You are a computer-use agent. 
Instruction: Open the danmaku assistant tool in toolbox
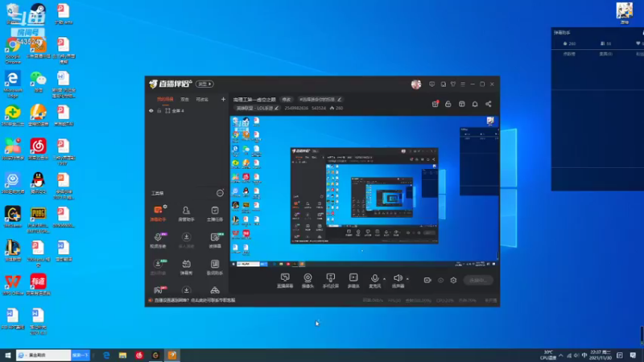(158, 214)
